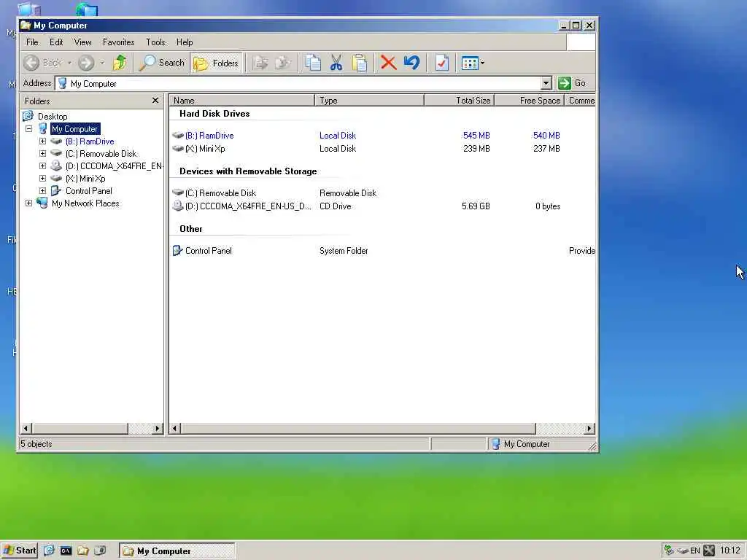The width and height of the screenshot is (747, 560).
Task: Open the File menu
Action: click(x=32, y=42)
